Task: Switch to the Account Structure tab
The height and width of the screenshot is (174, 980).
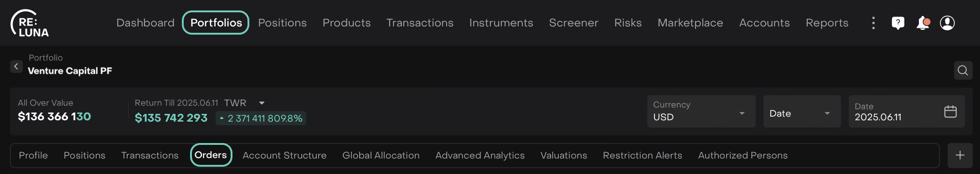Action: pyautogui.click(x=284, y=155)
